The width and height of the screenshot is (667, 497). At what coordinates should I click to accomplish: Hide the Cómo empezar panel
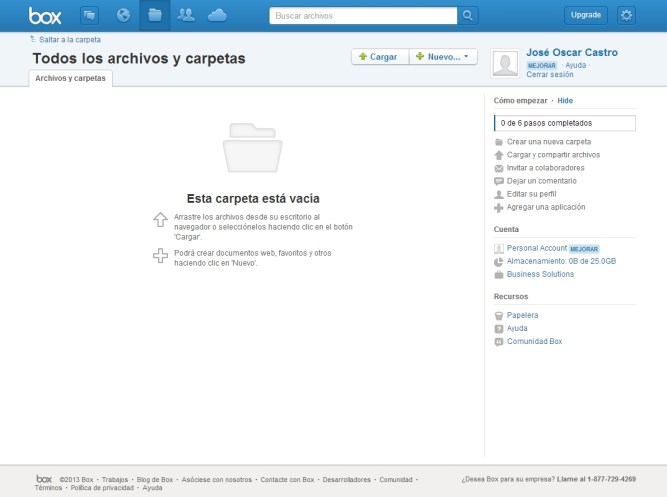(x=565, y=101)
